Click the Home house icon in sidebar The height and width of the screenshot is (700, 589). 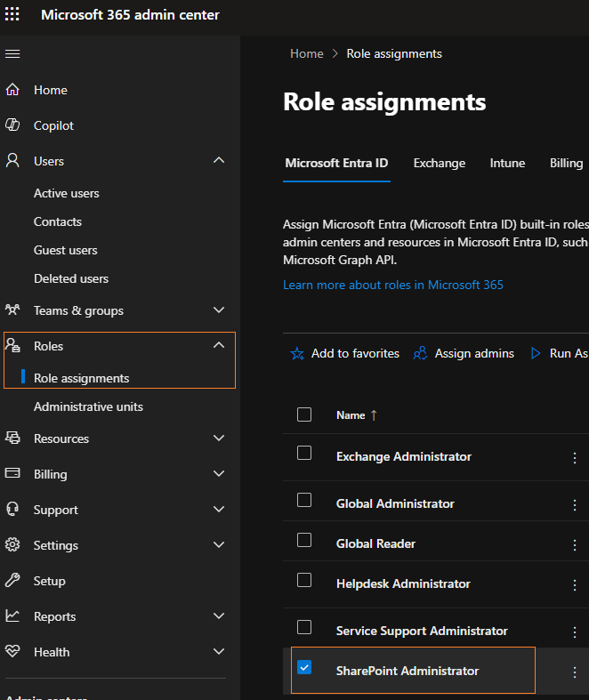[x=12, y=89]
